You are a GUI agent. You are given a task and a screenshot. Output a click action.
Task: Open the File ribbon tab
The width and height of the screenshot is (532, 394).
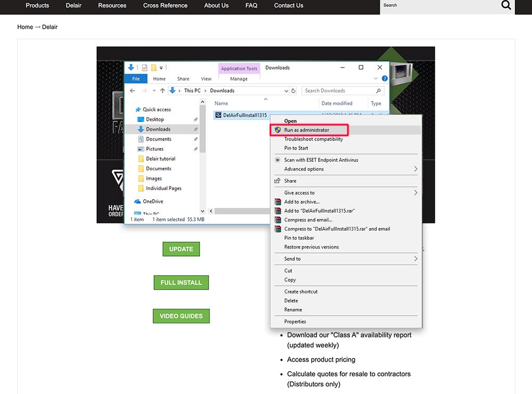136,78
